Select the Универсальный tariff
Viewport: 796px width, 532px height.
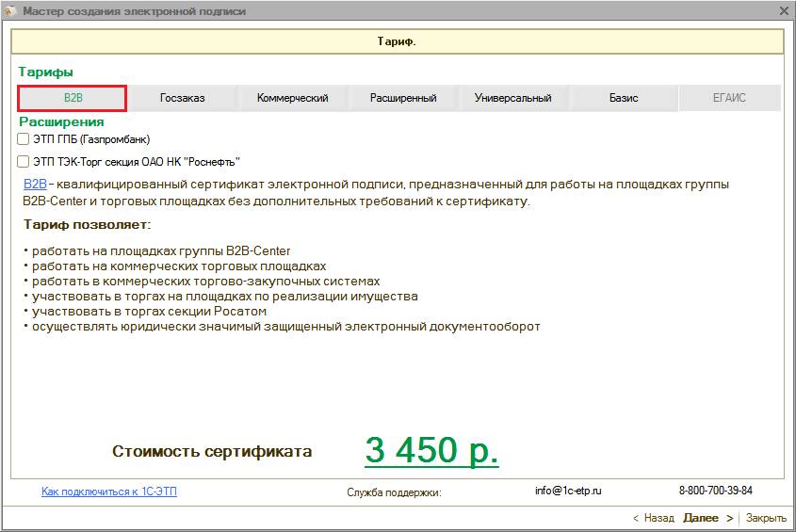tap(512, 98)
